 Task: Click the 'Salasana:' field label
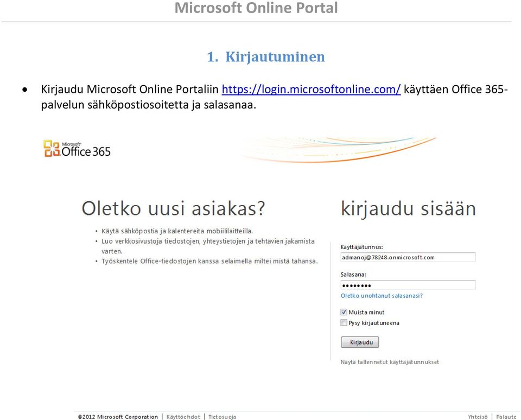353,275
